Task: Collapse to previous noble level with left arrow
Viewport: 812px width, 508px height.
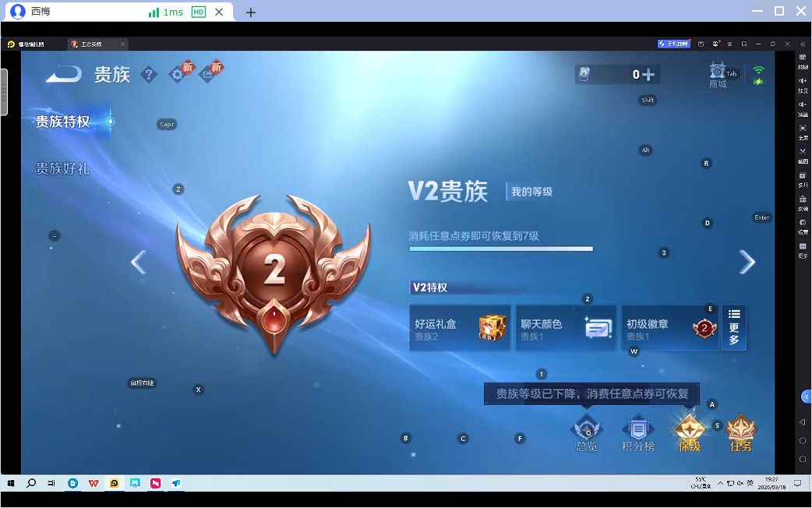Action: point(138,262)
